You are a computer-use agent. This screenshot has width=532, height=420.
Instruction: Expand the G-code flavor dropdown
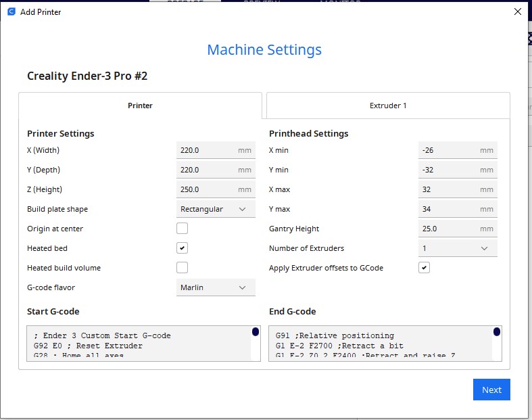[216, 287]
